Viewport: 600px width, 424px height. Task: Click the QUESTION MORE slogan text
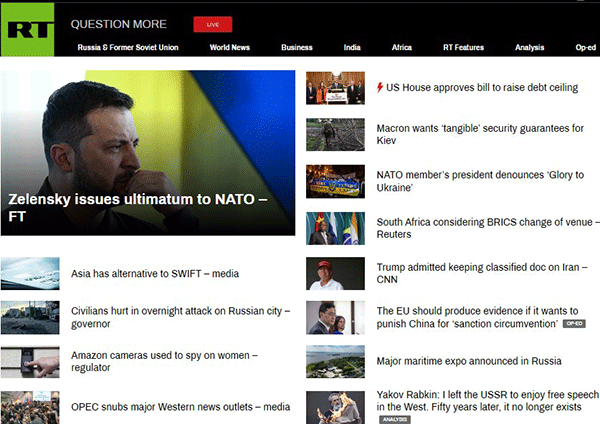(x=119, y=24)
